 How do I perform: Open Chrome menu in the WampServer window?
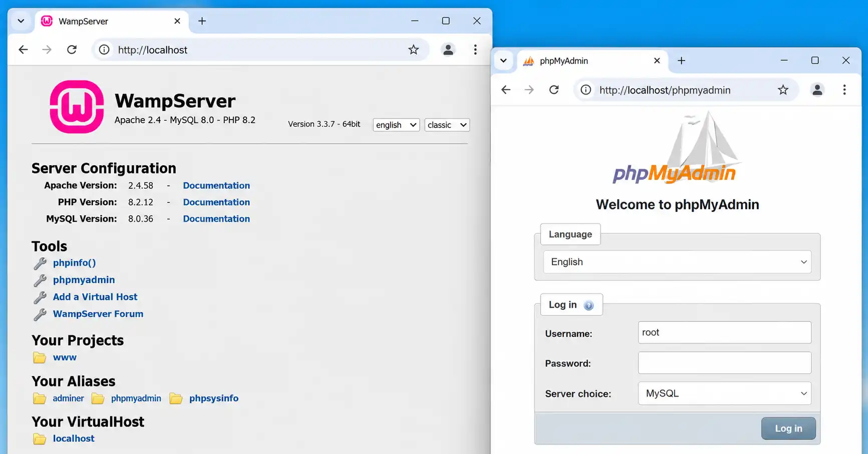pyautogui.click(x=475, y=50)
